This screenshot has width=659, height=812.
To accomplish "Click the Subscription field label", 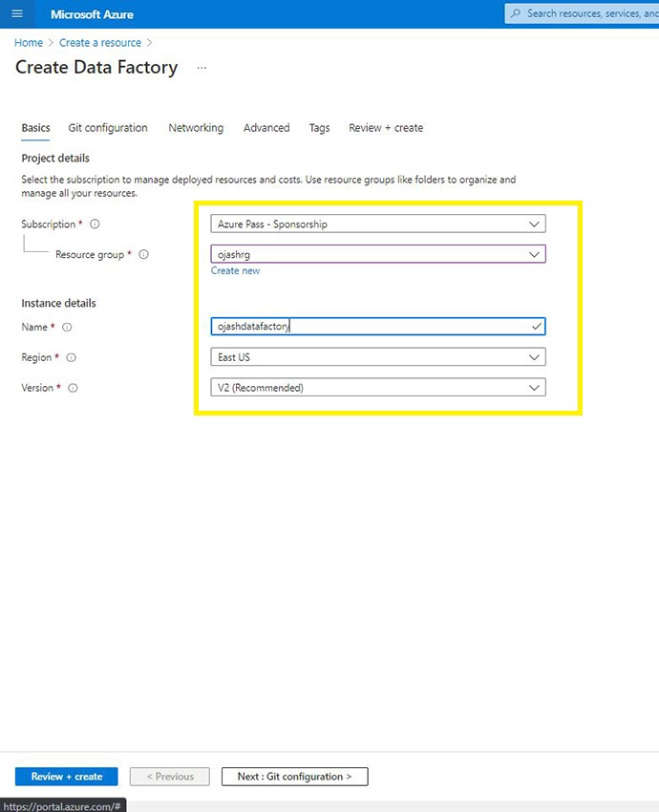I will click(48, 224).
